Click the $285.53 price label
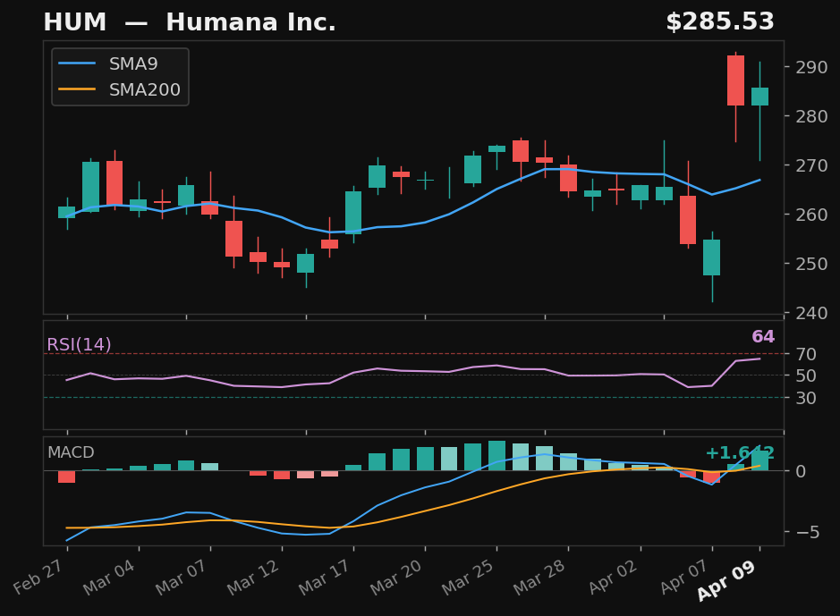The width and height of the screenshot is (840, 616). tap(720, 22)
